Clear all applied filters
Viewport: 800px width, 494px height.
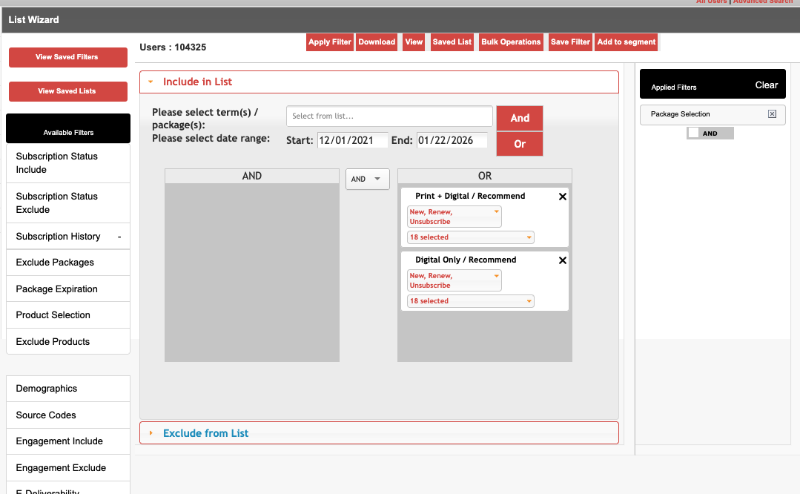[766, 85]
